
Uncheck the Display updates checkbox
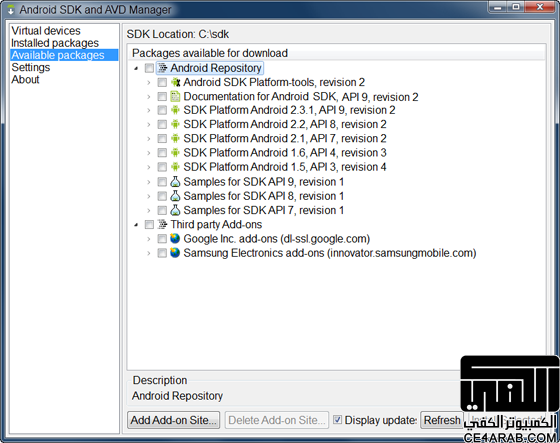(x=338, y=419)
